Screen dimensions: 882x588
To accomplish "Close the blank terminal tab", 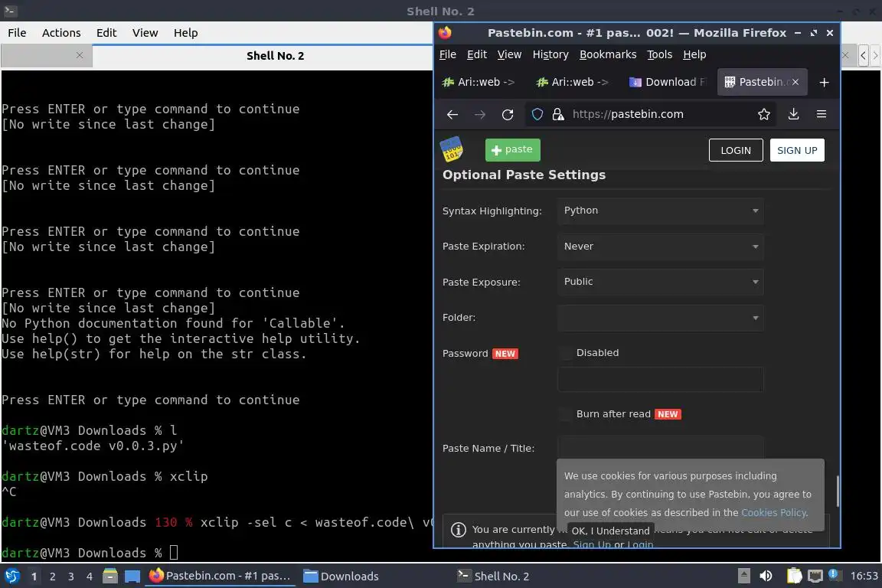I will click(80, 55).
